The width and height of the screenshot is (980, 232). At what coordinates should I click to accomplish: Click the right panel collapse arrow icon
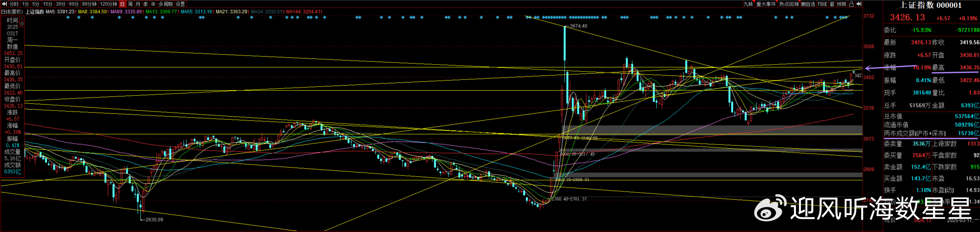pyautogui.click(x=859, y=4)
